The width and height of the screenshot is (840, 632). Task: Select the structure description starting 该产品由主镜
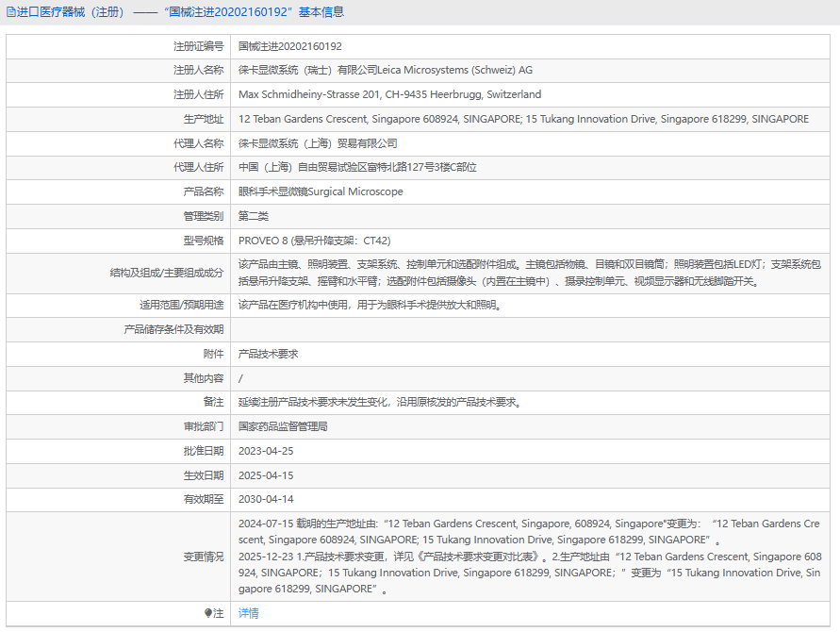tap(529, 273)
